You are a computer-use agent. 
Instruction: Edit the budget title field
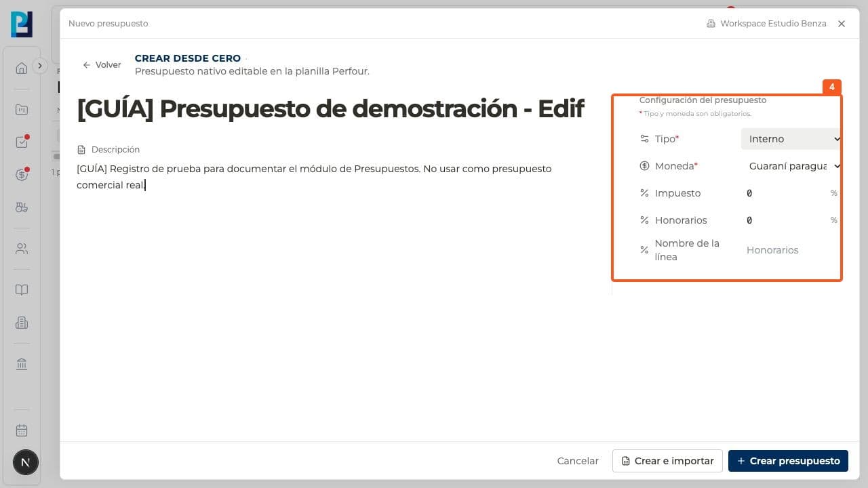click(331, 108)
